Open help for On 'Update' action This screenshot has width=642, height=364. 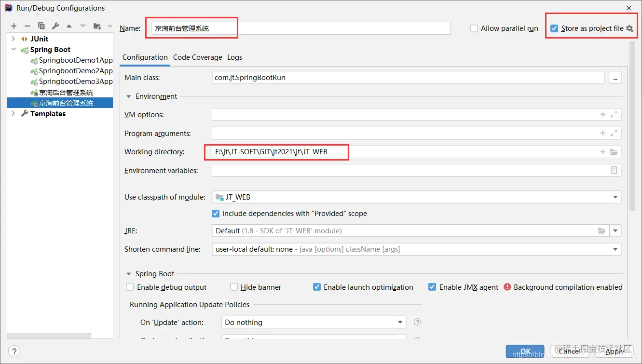pyautogui.click(x=418, y=322)
